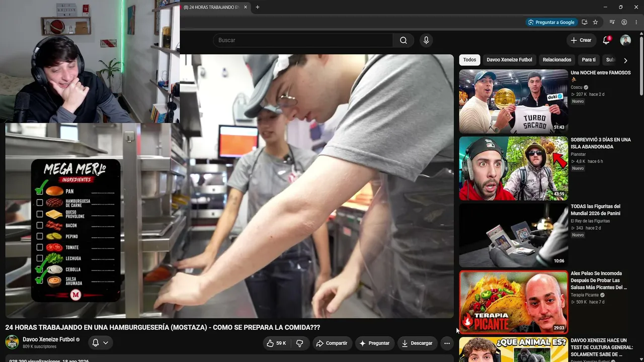Open the Terapia Picante video thumbnail
Image resolution: width=644 pixels, height=362 pixels.
(513, 302)
